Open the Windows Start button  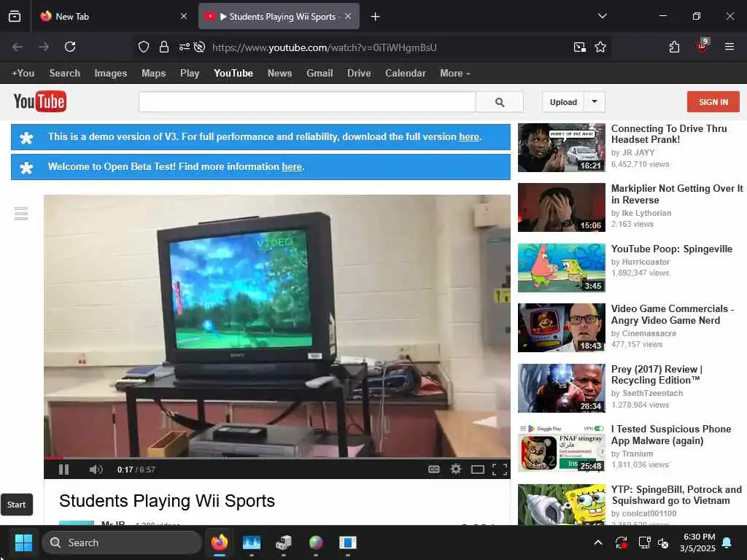[23, 542]
